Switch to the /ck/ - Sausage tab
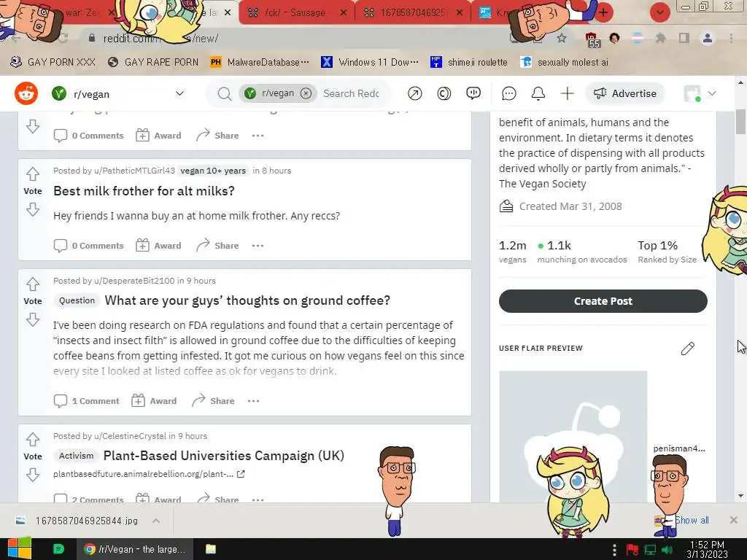 click(295, 12)
